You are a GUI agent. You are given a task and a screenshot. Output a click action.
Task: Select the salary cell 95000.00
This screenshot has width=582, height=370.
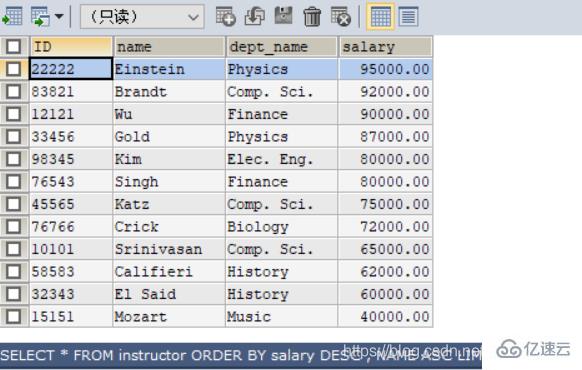click(386, 69)
